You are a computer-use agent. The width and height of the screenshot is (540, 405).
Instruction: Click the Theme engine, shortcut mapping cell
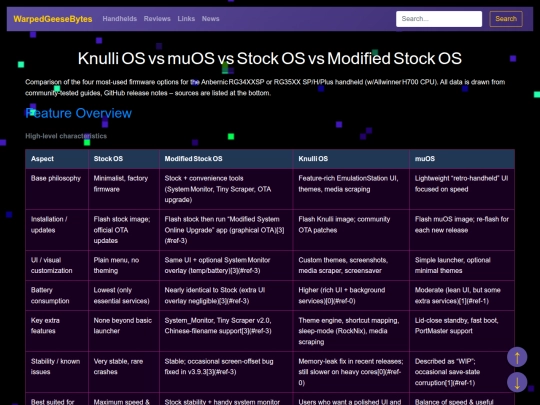click(x=351, y=331)
